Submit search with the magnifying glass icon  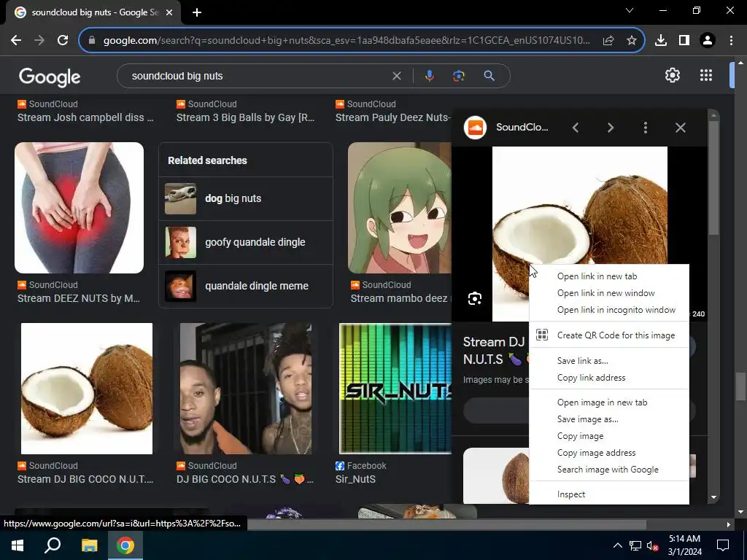489,76
